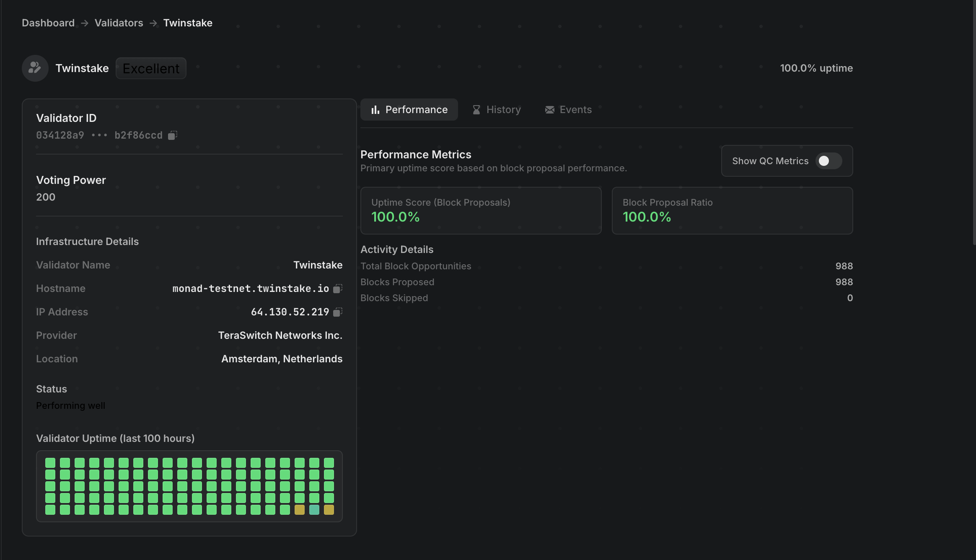The height and width of the screenshot is (560, 976).
Task: Click the Performing well status text
Action: 70,406
